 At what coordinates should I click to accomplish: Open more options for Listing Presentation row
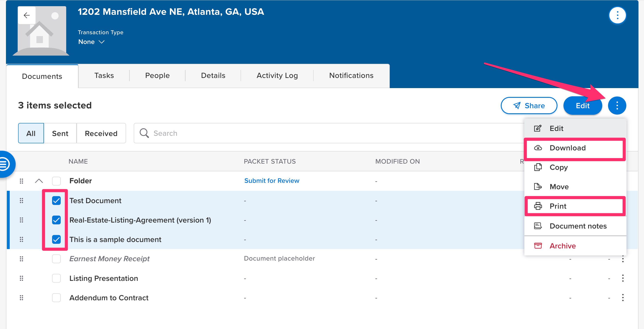(623, 278)
